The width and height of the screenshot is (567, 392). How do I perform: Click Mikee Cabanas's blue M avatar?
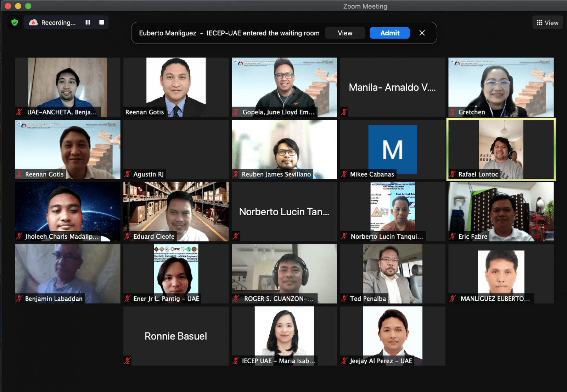click(393, 149)
